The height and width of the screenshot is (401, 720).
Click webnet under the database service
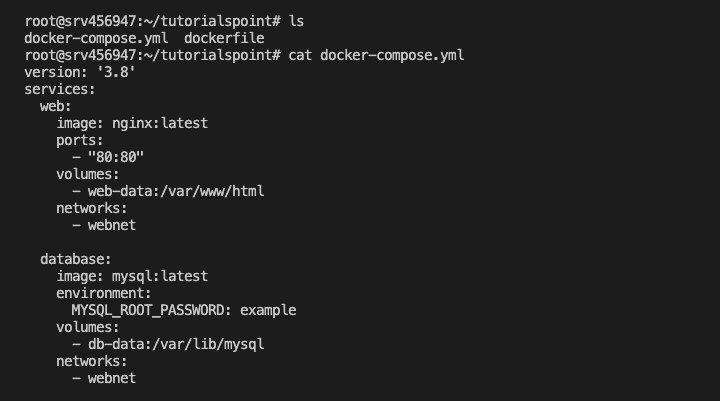point(111,377)
